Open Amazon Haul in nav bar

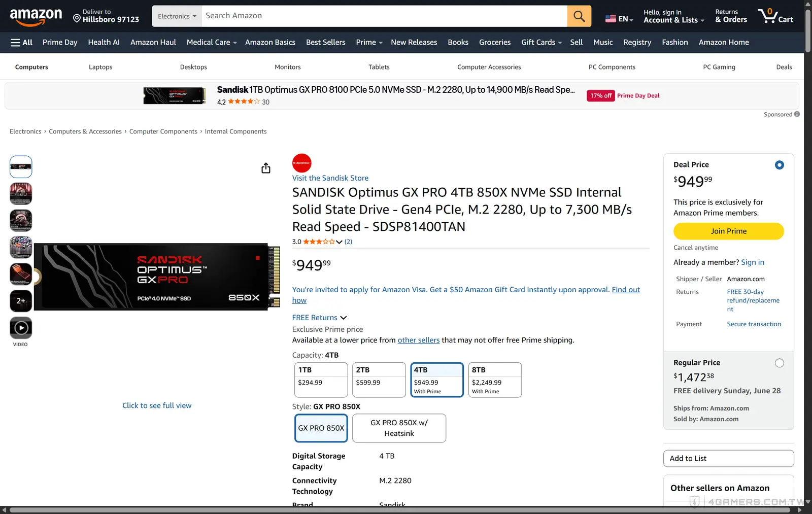click(153, 43)
